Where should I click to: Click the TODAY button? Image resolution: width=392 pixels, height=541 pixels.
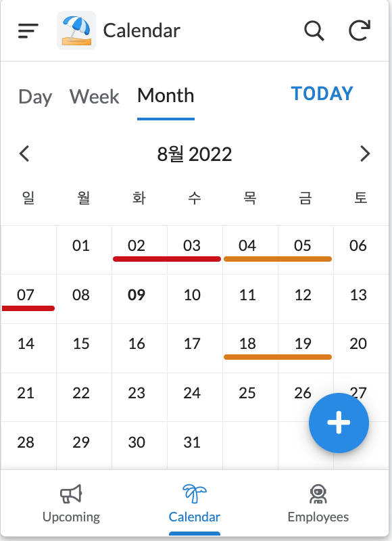[322, 93]
